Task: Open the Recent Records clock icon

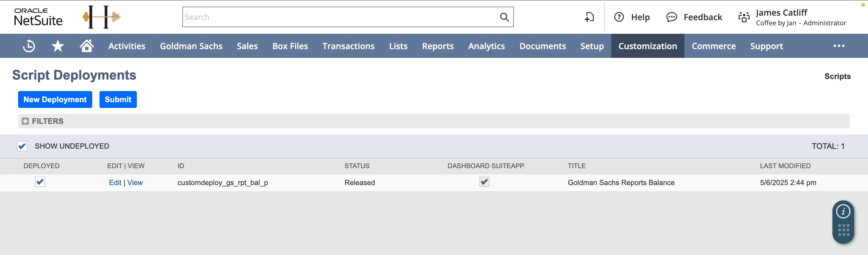Action: click(x=29, y=46)
